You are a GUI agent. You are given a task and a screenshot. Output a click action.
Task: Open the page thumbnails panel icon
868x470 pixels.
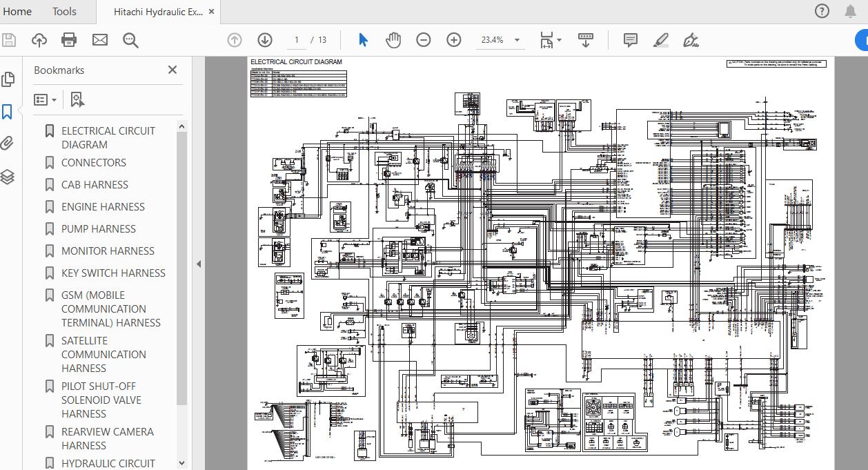(8, 79)
